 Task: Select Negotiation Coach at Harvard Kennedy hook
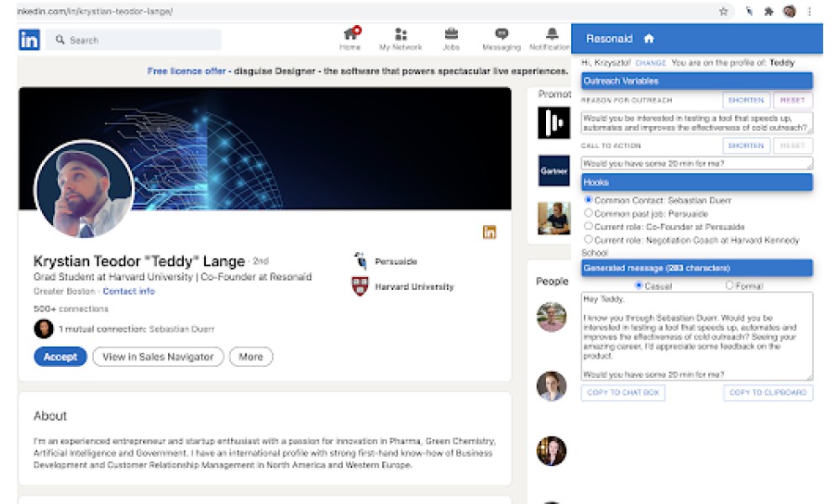click(588, 239)
